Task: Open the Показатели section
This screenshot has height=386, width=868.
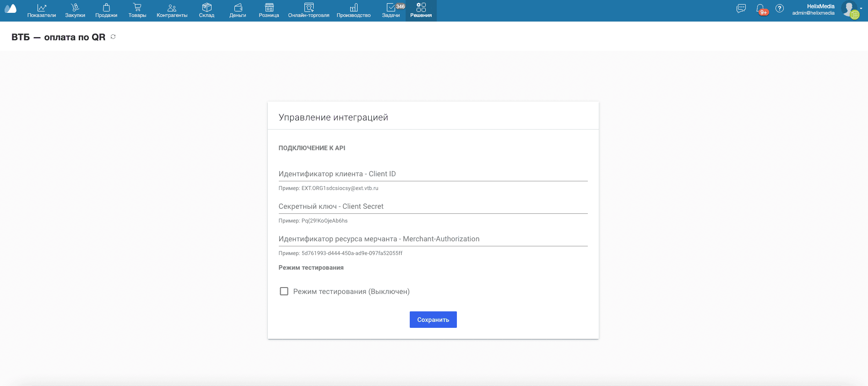Action: [42, 11]
